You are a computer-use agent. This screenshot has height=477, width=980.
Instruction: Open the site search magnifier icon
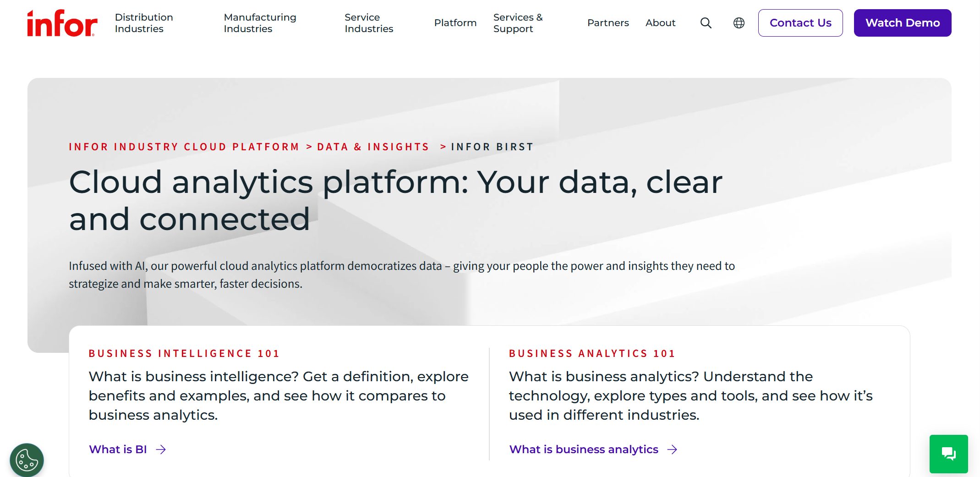point(706,23)
